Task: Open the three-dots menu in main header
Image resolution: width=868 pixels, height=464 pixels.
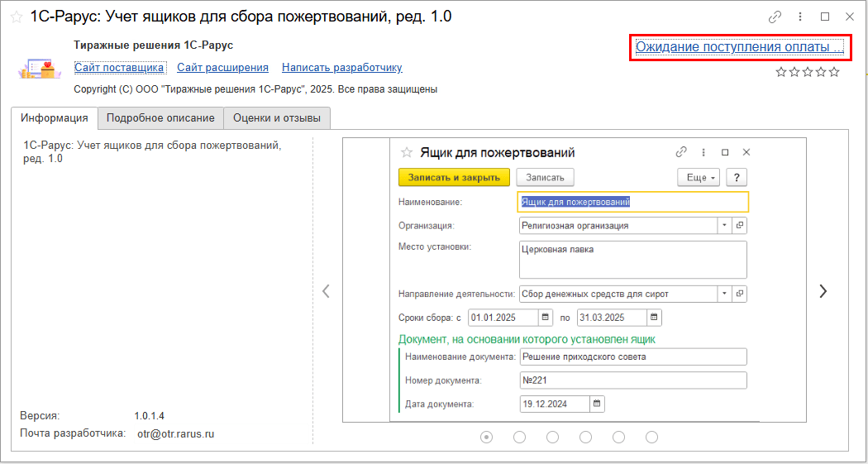Action: (800, 17)
